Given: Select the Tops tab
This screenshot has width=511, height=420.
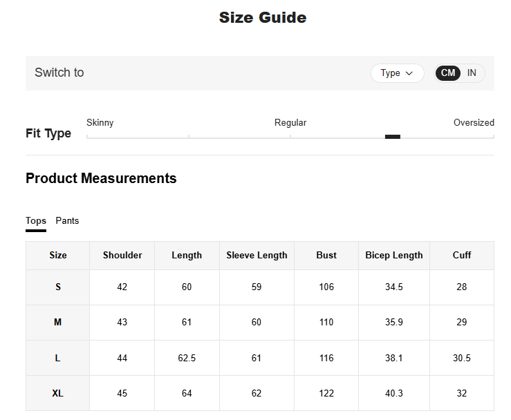Looking at the screenshot, I should pyautogui.click(x=36, y=221).
